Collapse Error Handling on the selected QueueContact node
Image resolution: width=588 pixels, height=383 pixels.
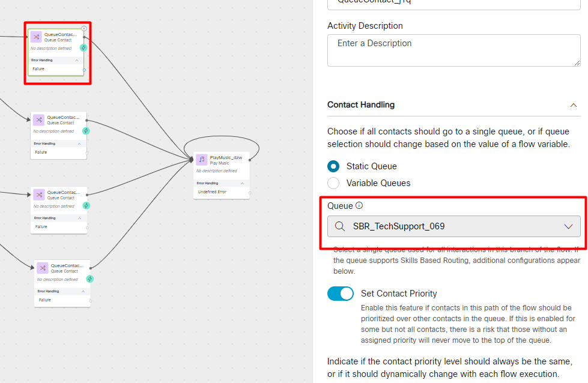point(77,61)
